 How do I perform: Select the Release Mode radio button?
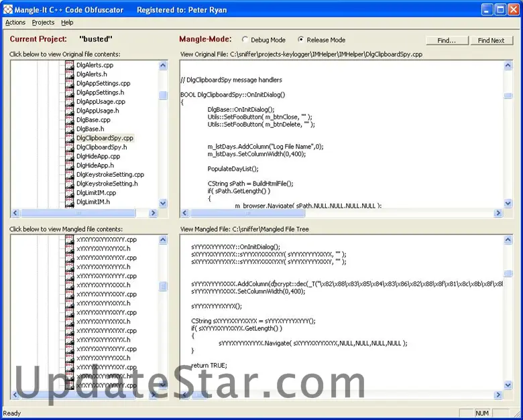coord(301,40)
